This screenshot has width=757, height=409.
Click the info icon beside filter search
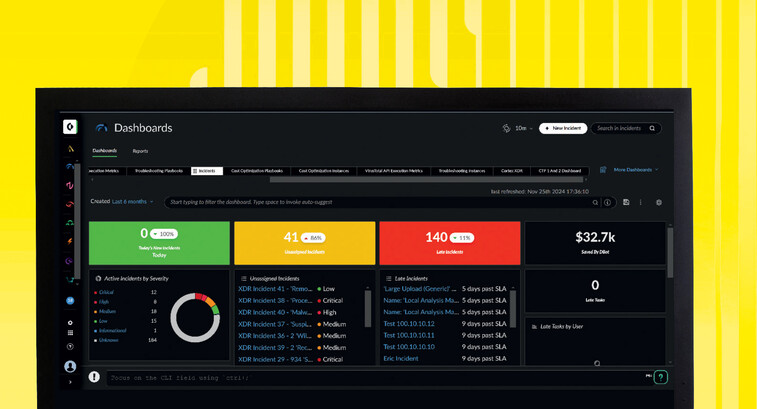pos(608,202)
